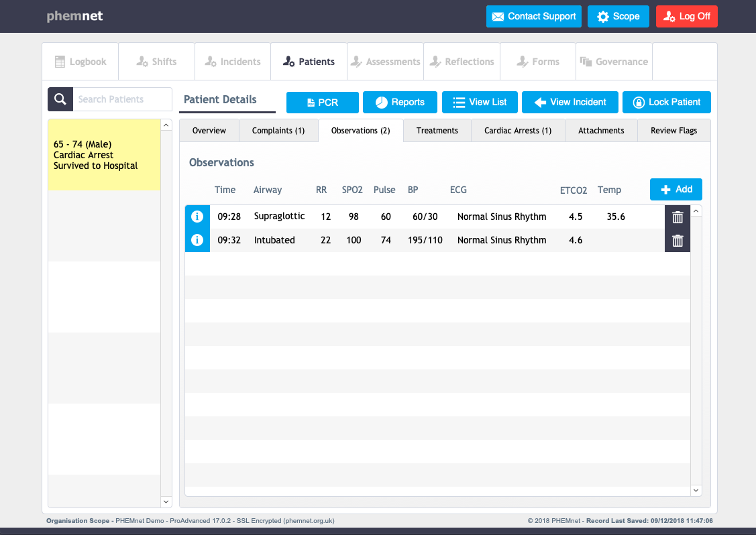Select the Patients tab
Viewport: 756px width, 535px height.
(309, 62)
